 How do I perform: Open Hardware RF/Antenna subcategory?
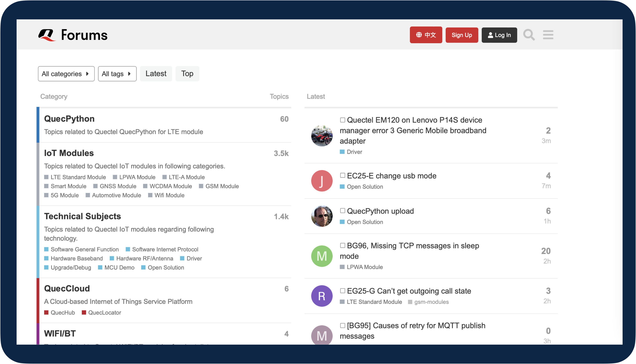pos(142,259)
